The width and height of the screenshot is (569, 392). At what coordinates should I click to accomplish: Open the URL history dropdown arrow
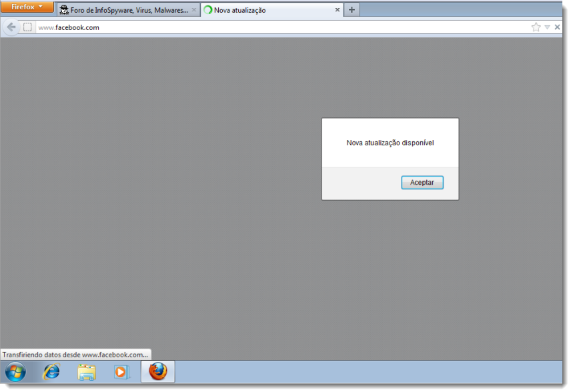(x=547, y=27)
